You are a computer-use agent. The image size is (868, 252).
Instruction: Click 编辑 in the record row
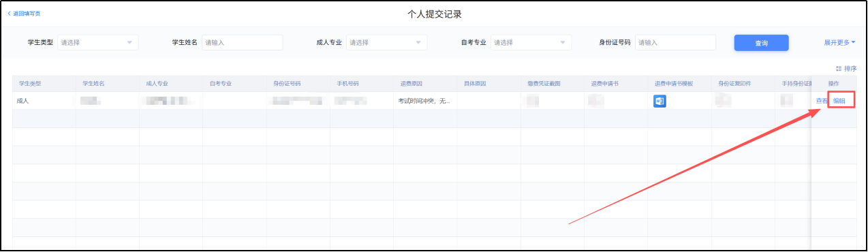(x=839, y=101)
